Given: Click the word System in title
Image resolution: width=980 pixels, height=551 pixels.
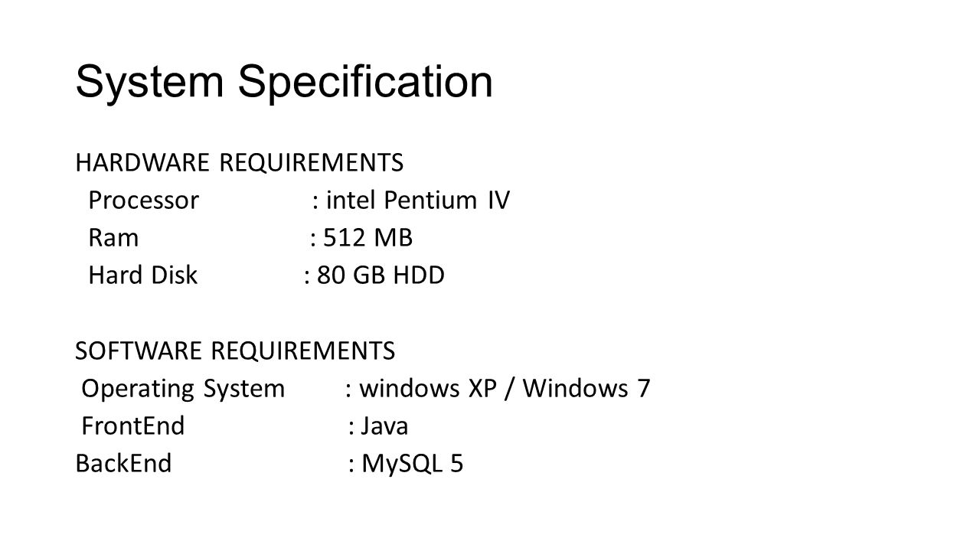Looking at the screenshot, I should click(152, 83).
